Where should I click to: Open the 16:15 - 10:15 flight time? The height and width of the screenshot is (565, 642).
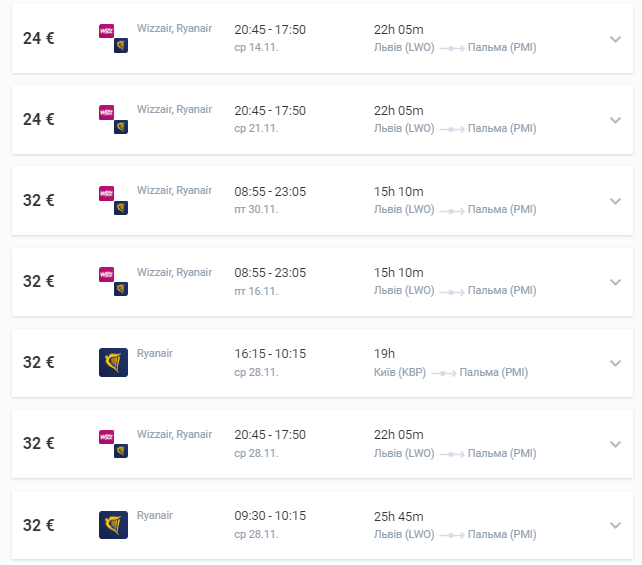[x=270, y=354]
